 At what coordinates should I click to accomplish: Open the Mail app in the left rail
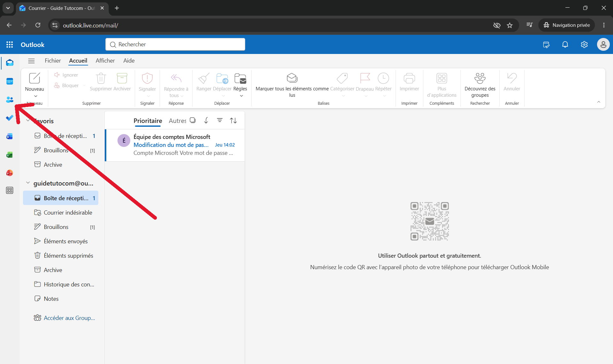tap(10, 63)
